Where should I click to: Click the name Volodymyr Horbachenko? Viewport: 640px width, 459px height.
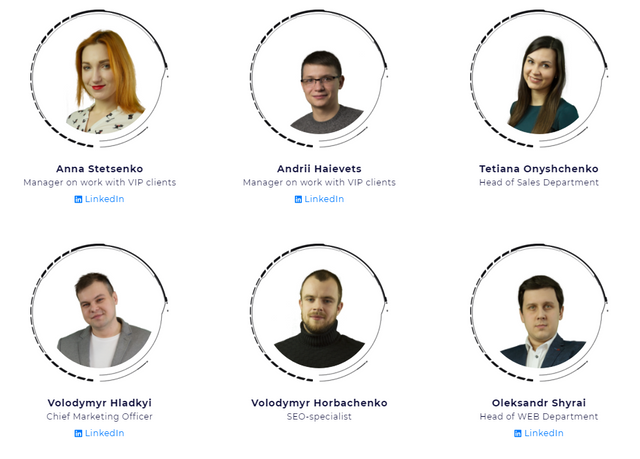319,403
